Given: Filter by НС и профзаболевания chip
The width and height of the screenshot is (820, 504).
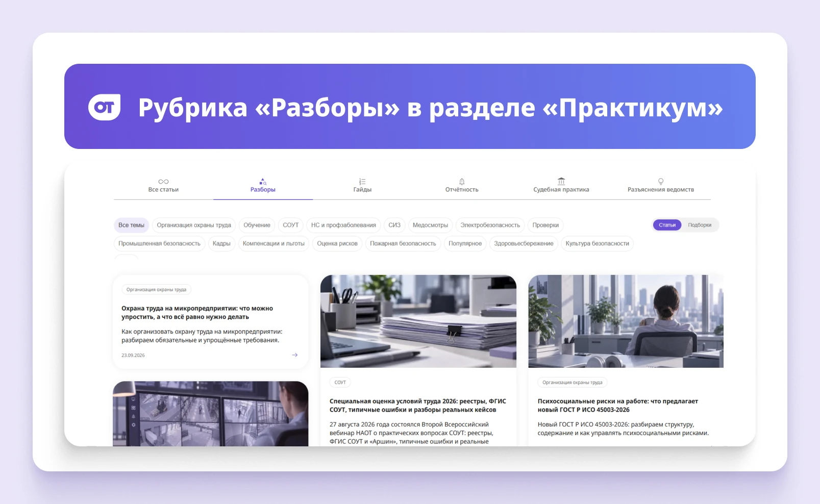Looking at the screenshot, I should [x=343, y=225].
